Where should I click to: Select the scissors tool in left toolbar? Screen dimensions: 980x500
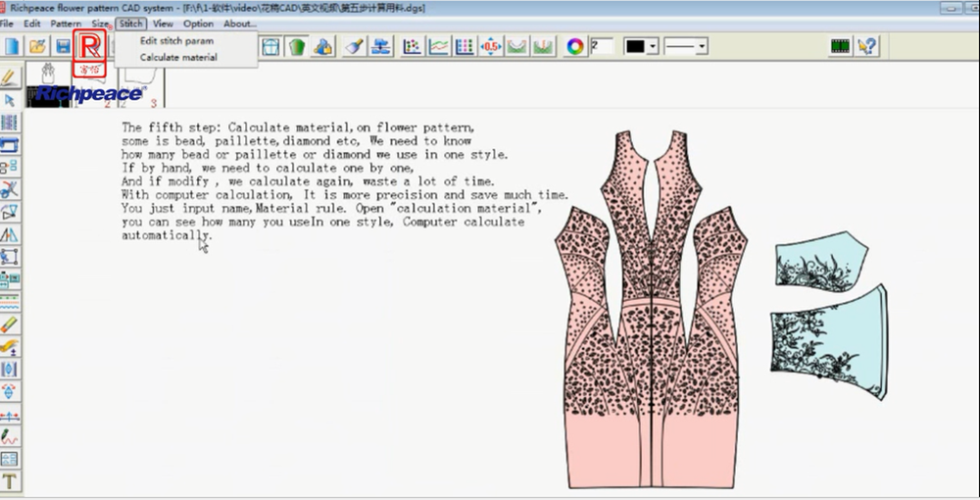(10, 189)
